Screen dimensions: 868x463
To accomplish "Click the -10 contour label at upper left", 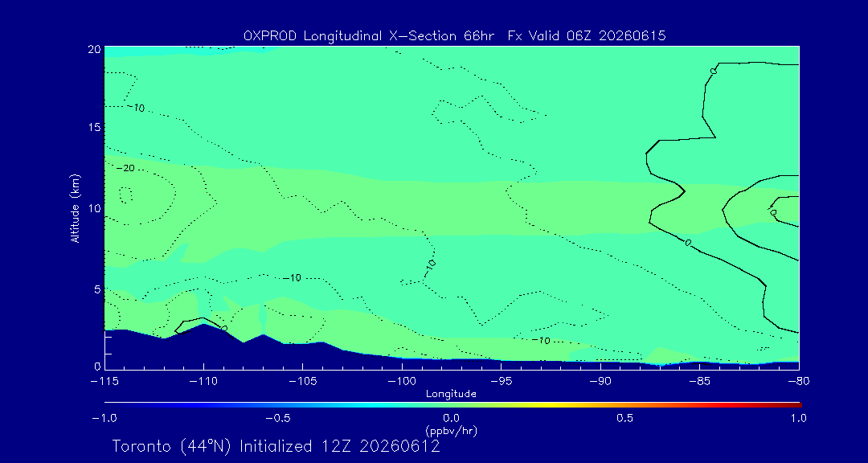I will [137, 108].
